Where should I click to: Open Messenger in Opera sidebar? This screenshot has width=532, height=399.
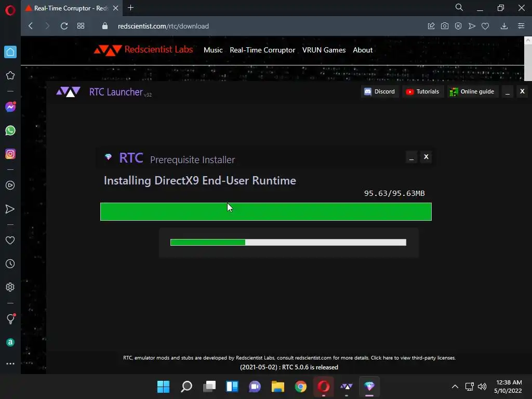tap(10, 107)
